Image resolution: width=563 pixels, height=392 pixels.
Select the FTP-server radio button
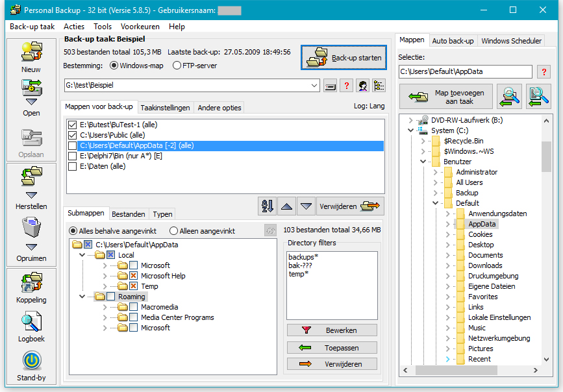(177, 66)
